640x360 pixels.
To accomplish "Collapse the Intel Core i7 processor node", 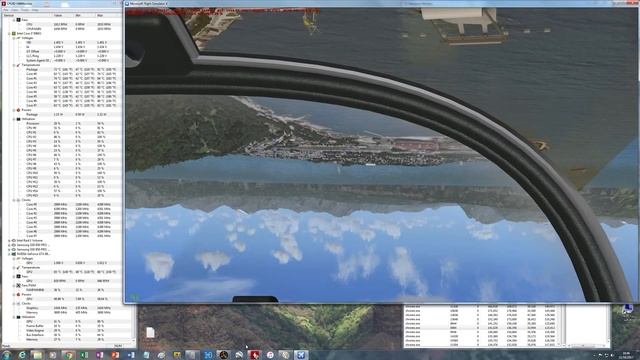I will [9, 33].
